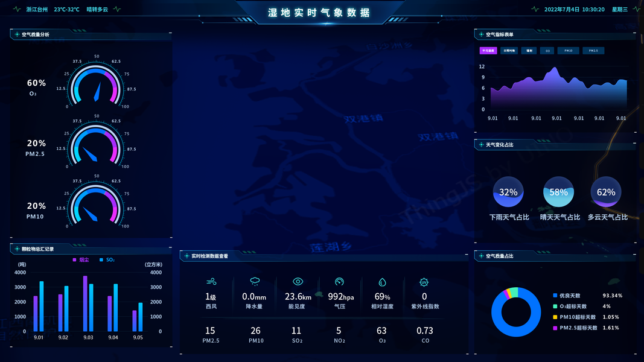Click the pulse icon right of 星期三
The width and height of the screenshot is (644, 362).
click(637, 9)
